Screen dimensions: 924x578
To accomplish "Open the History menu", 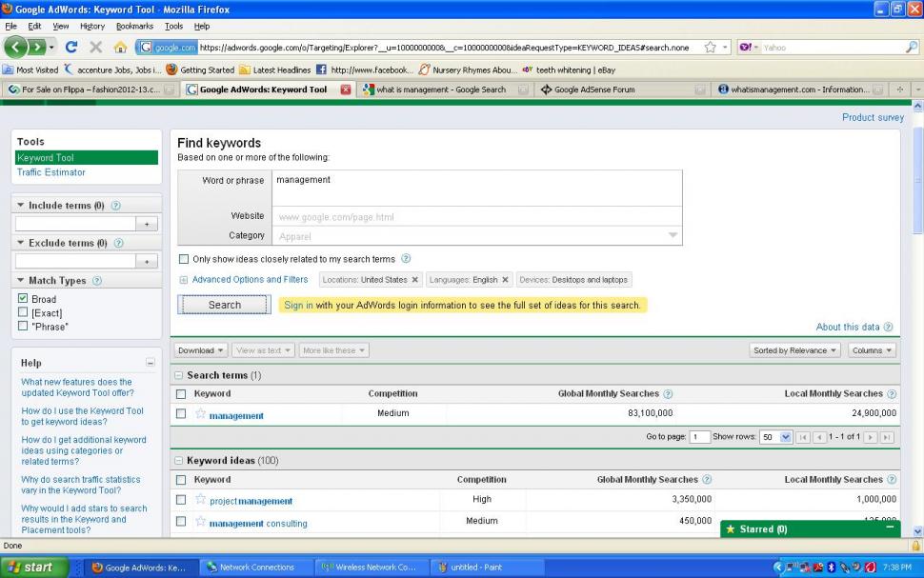I will [92, 26].
